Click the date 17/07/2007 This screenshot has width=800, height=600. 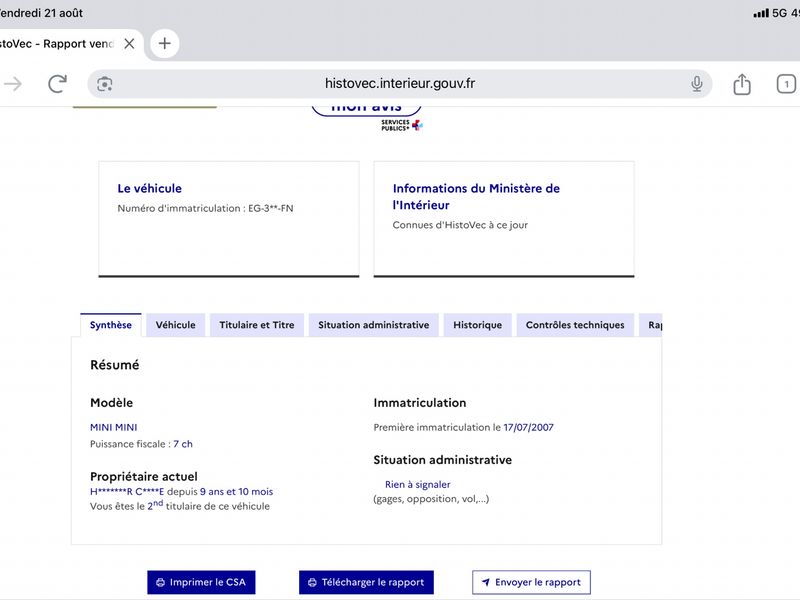point(529,428)
